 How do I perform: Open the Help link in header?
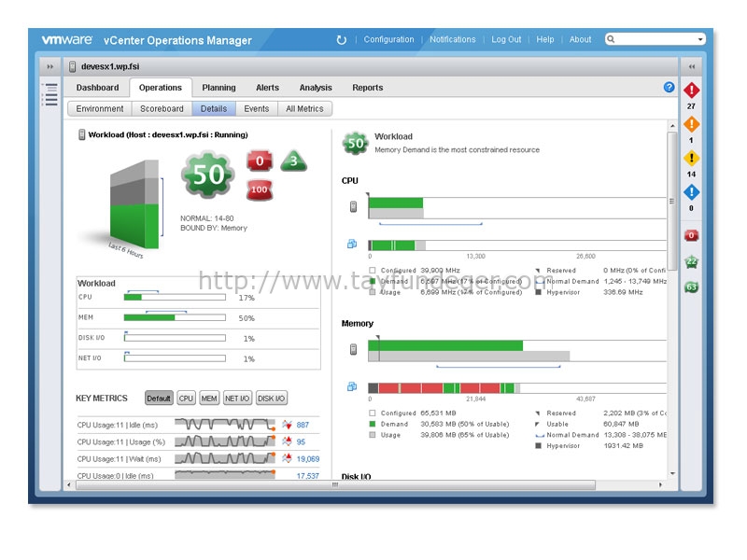(545, 39)
